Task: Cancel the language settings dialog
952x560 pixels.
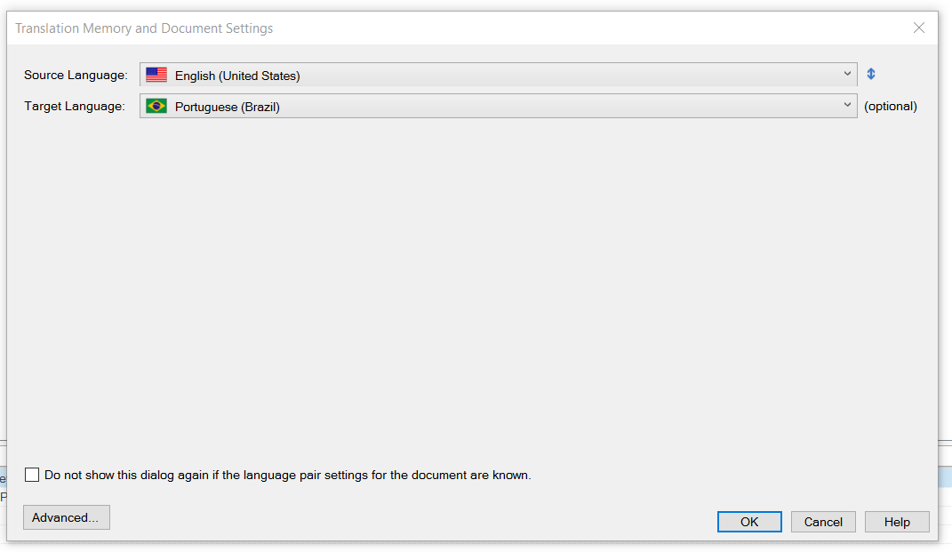Action: [823, 522]
